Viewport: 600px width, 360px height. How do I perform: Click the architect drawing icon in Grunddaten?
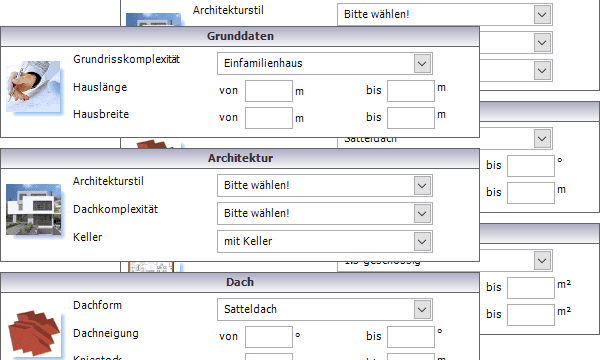click(x=33, y=86)
